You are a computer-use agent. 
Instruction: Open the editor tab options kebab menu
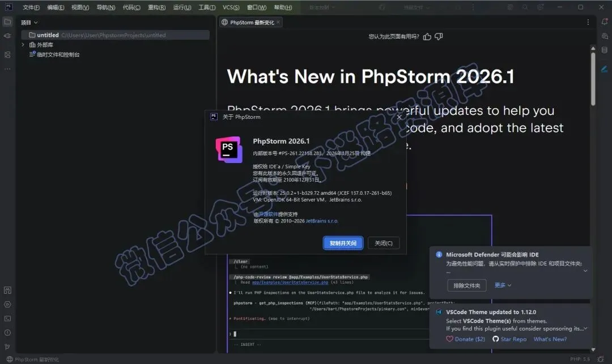[x=588, y=22]
